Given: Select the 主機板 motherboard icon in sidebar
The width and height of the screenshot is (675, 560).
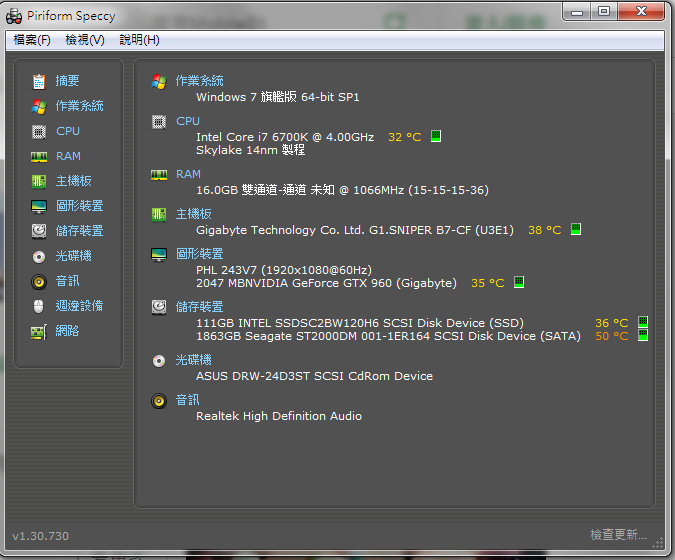Looking at the screenshot, I should [39, 181].
